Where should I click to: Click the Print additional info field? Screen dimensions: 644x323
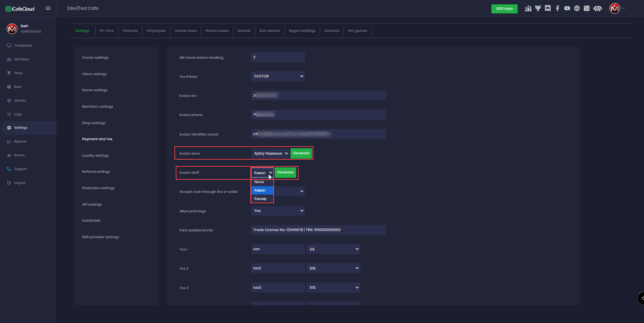[318, 230]
